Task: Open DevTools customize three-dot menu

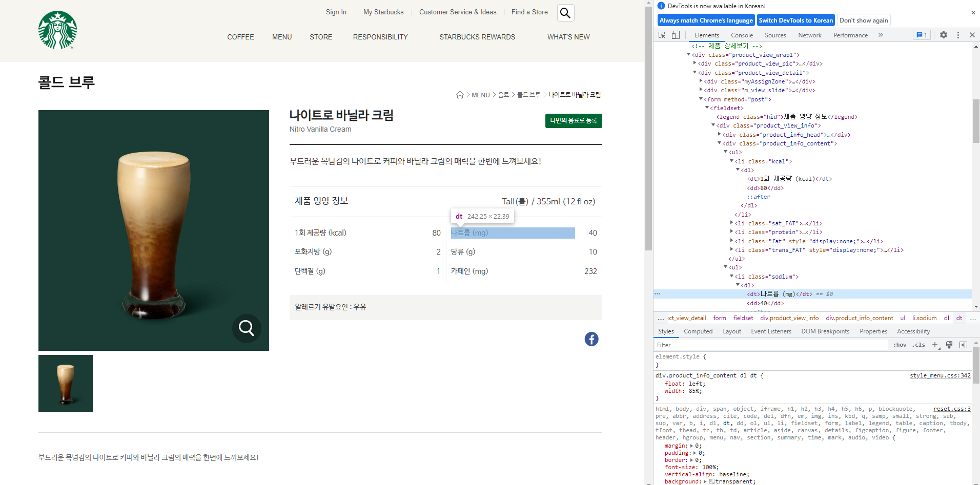Action: pos(958,35)
